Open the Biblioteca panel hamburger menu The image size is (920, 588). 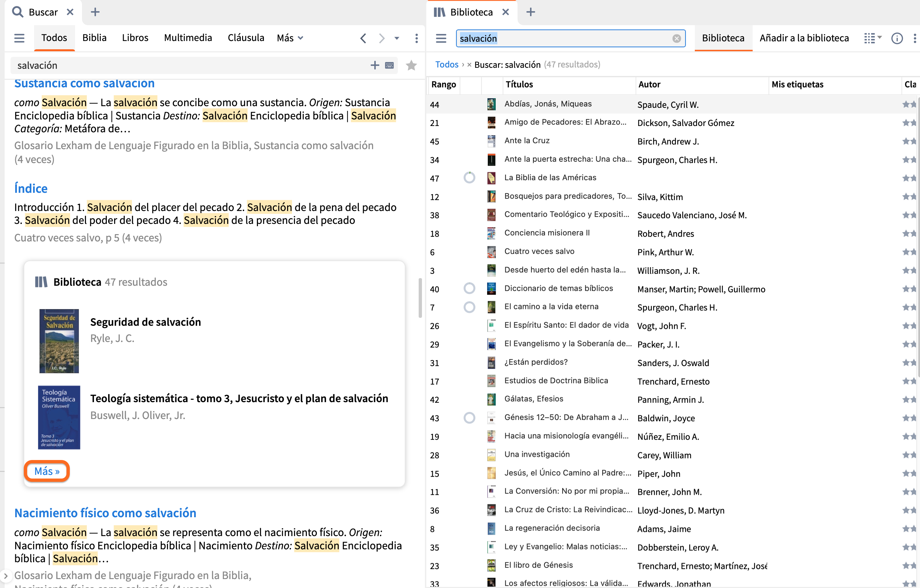click(441, 38)
